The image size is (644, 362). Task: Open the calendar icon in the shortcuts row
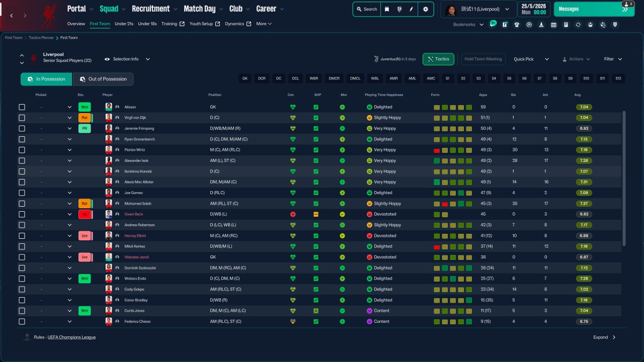point(553,25)
